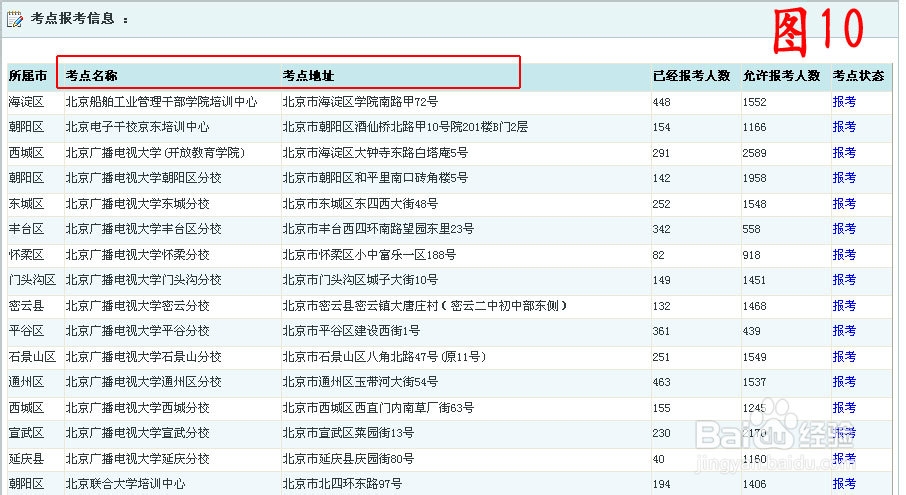Click the 已经报考人数 column header

click(692, 76)
